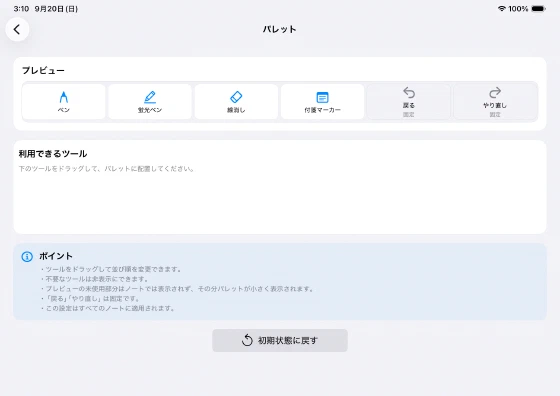This screenshot has width=560, height=396.
Task: Click the 利用できるツール heading
Action: 53,154
